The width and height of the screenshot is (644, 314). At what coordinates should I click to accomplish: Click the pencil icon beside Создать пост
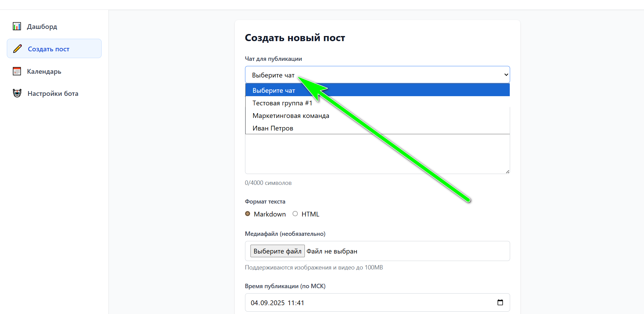pos(17,49)
